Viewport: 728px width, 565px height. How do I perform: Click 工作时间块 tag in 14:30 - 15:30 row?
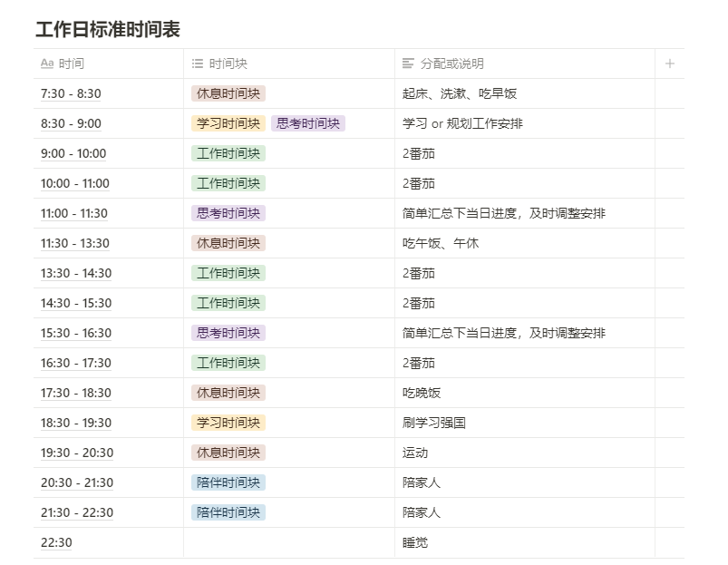point(228,303)
